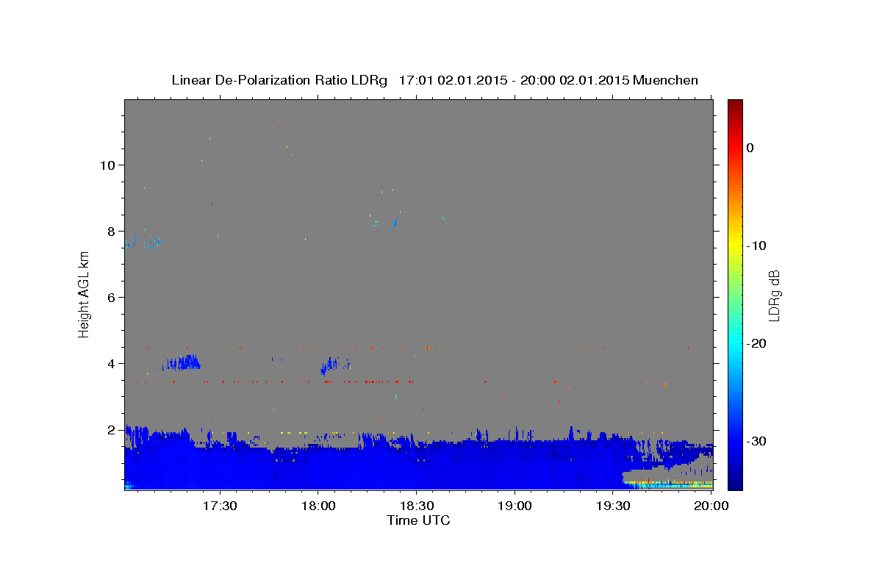Click the height tick label 2
The image size is (882, 588).
click(x=111, y=429)
